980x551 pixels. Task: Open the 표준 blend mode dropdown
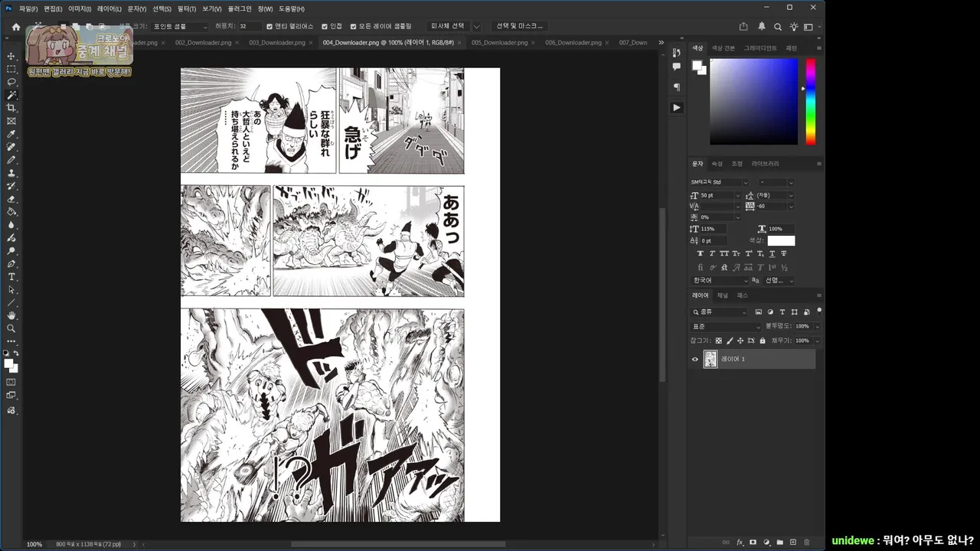coord(726,326)
